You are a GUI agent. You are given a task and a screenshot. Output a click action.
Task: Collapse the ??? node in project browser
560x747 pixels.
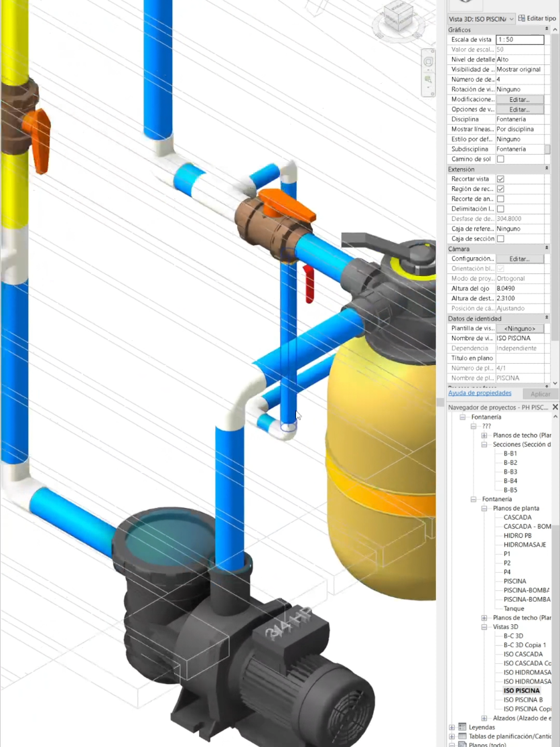pos(474,426)
